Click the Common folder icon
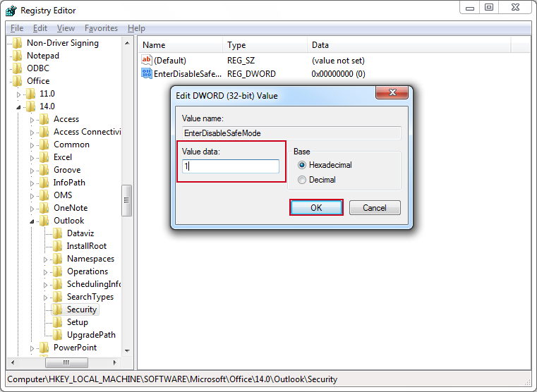The width and height of the screenshot is (537, 392). (44, 145)
